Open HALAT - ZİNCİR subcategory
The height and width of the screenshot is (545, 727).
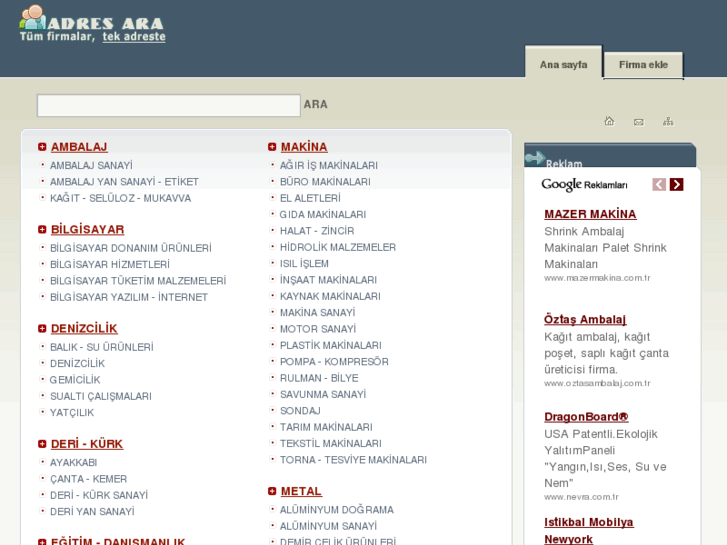[x=317, y=231]
